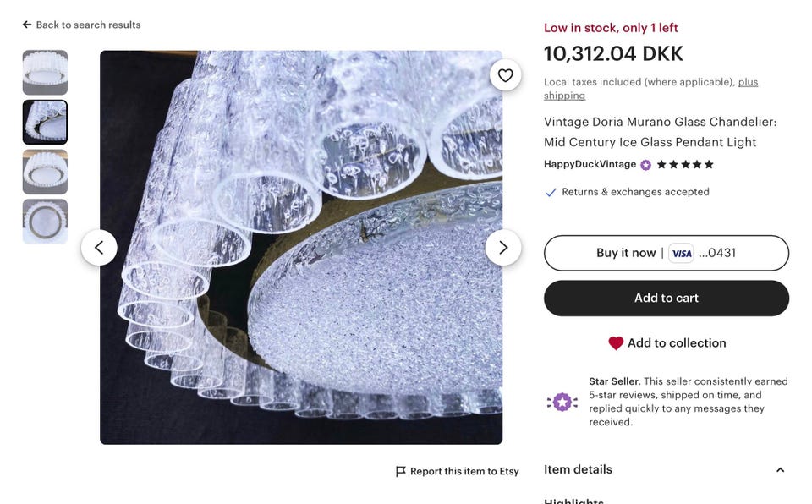Select the second chandelier thumbnail
Viewport: 812px width, 504px height.
click(x=45, y=123)
